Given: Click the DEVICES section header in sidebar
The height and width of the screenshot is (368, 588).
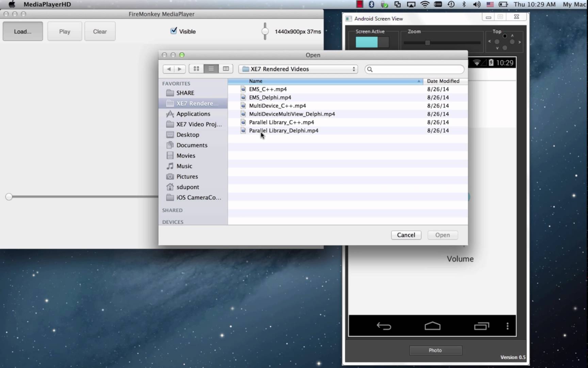Looking at the screenshot, I should [173, 222].
